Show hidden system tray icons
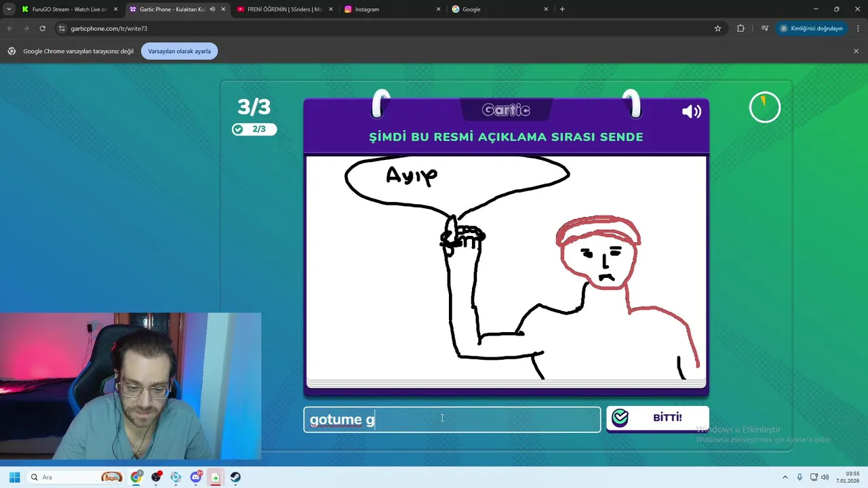The width and height of the screenshot is (868, 488). click(x=785, y=477)
